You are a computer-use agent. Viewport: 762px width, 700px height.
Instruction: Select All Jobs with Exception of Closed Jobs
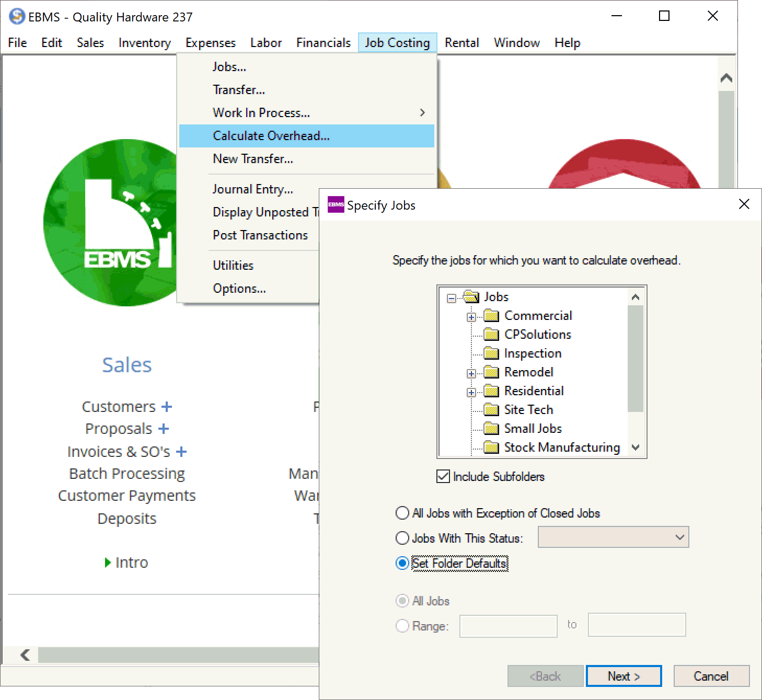[402, 513]
